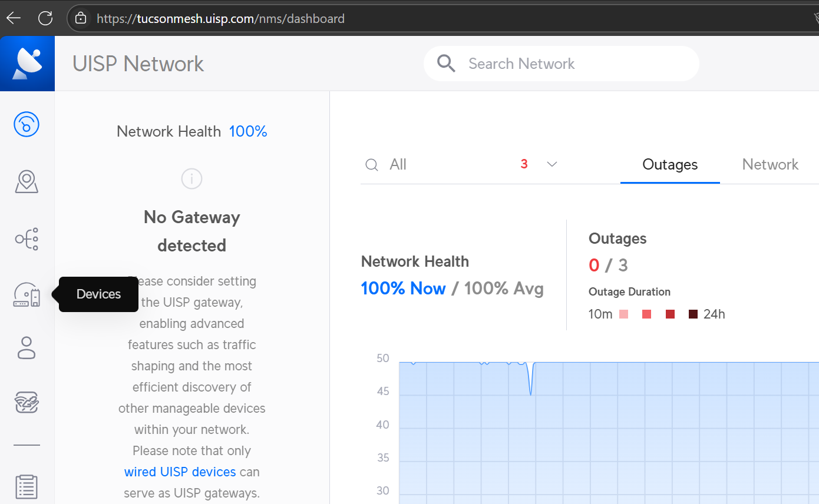Reload the page with the browser refresh button
This screenshot has width=819, height=504.
coord(45,18)
